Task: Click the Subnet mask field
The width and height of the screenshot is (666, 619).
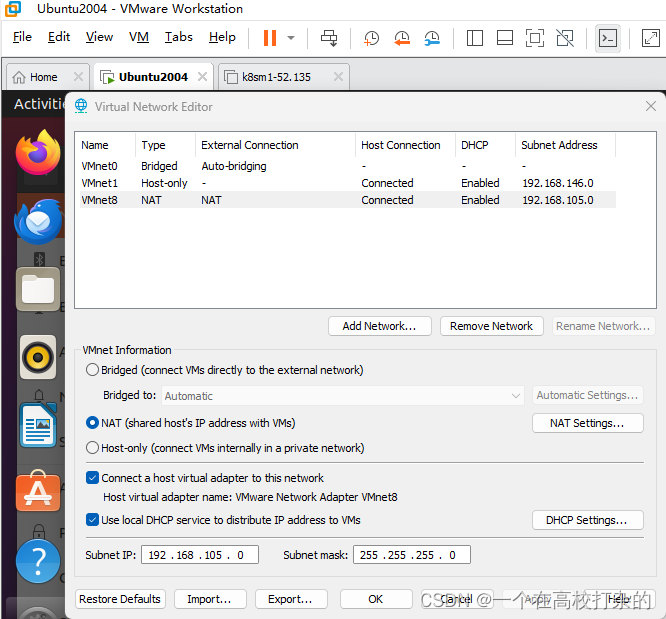Action: 412,555
